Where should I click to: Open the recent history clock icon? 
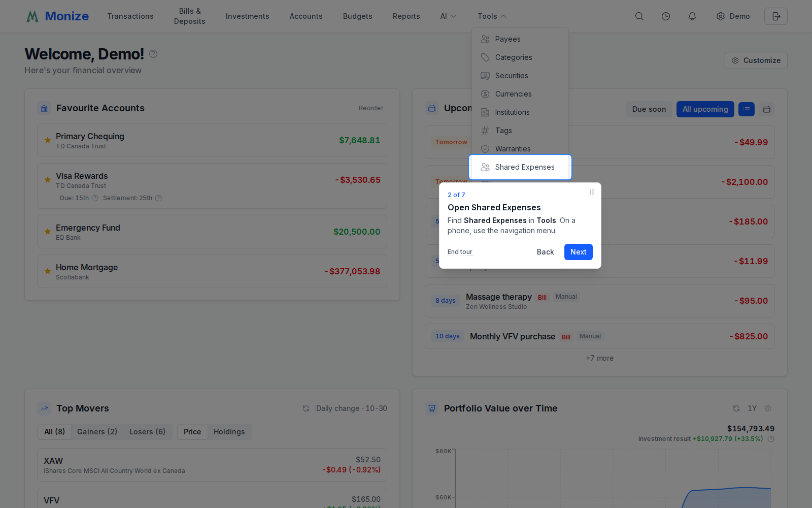(666, 16)
